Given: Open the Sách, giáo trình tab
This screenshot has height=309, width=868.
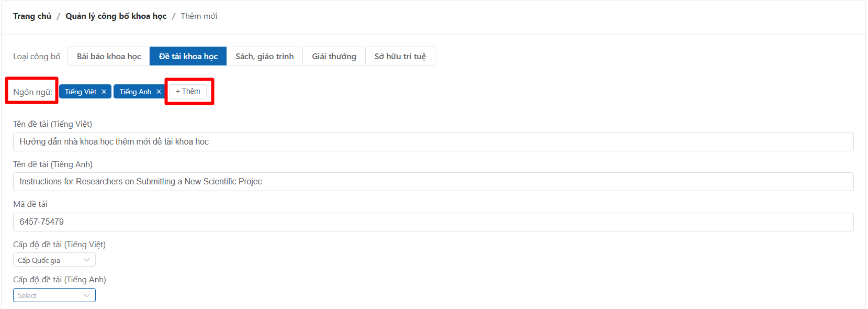Looking at the screenshot, I should coord(264,56).
